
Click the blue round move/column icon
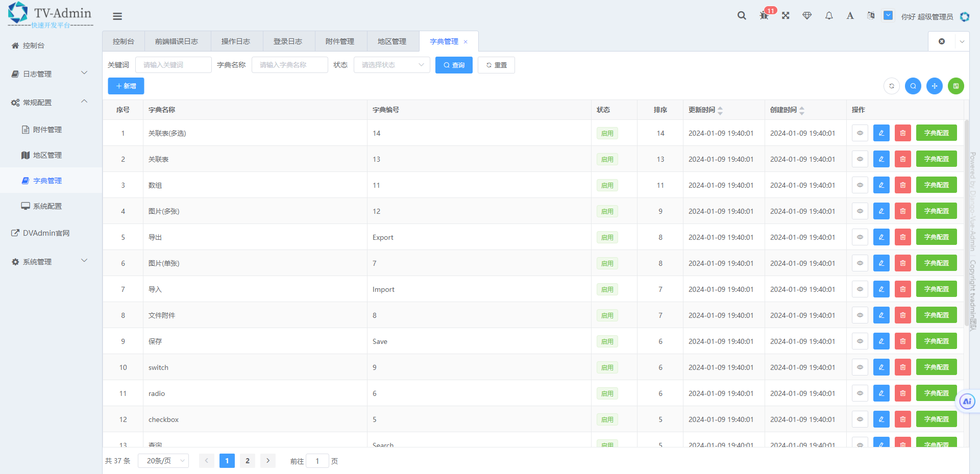click(x=935, y=86)
